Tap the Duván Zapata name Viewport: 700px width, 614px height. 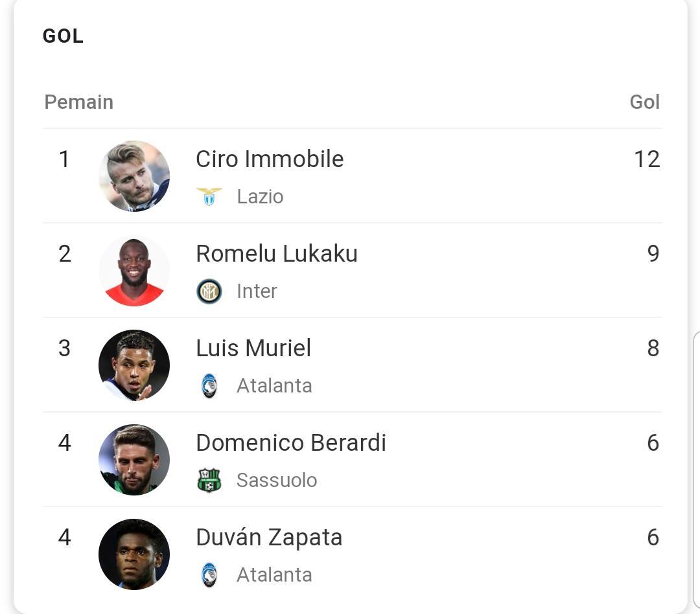[x=269, y=538]
